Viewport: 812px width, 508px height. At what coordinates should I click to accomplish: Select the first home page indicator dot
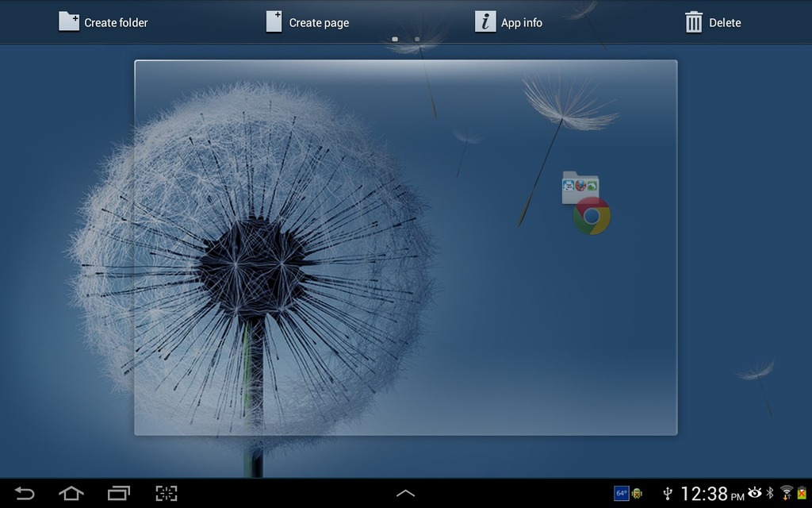395,39
